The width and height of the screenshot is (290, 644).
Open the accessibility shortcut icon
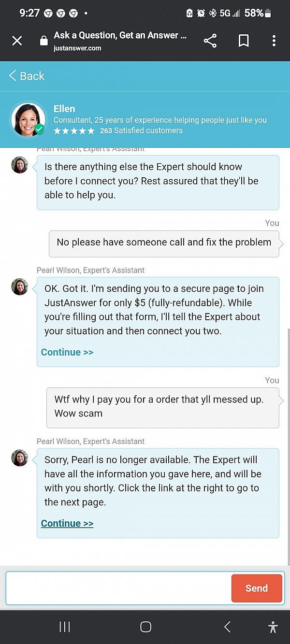[x=273, y=627]
